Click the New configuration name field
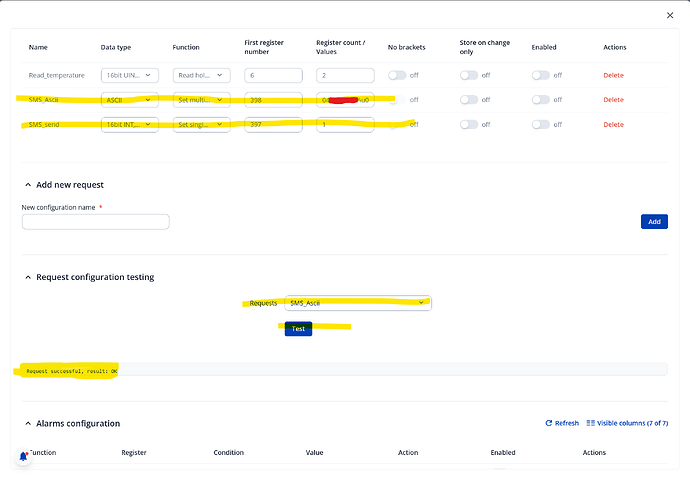This screenshot has height=478, width=690. (95, 222)
